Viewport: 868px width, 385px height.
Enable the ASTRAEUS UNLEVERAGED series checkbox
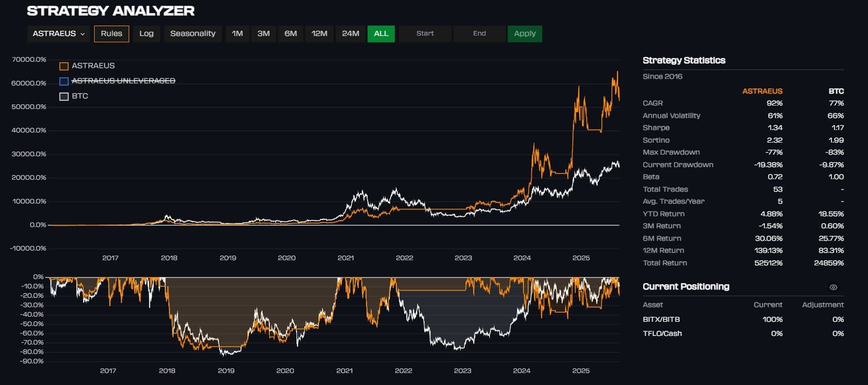coord(64,81)
